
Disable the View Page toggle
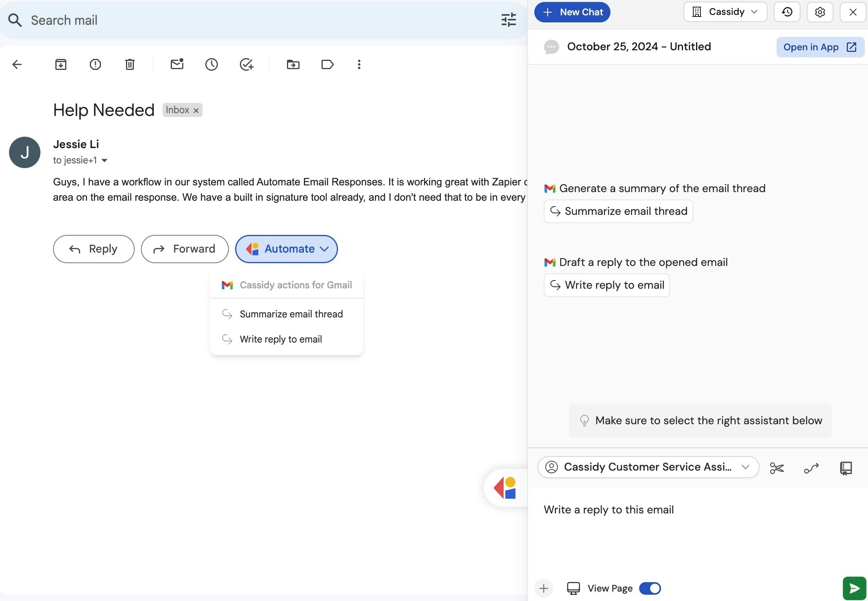650,588
